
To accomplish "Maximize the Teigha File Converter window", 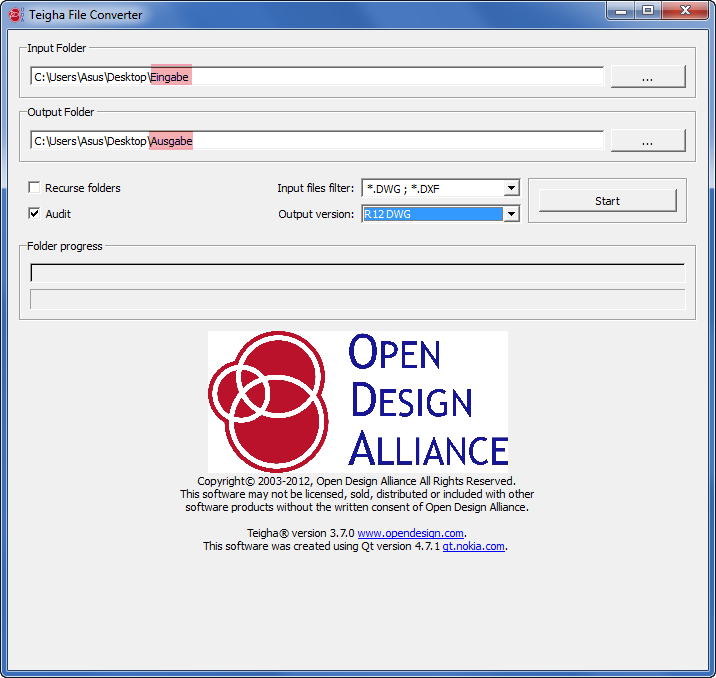I will point(648,11).
